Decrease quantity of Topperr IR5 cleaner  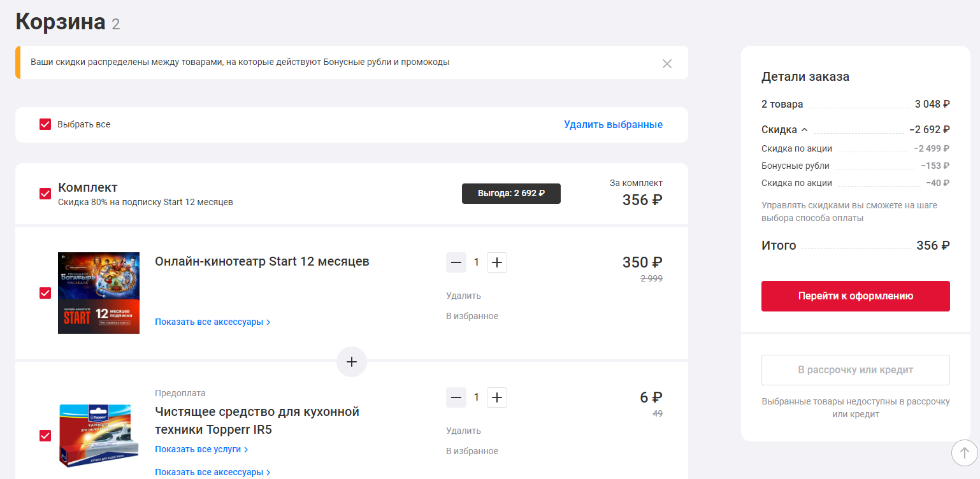point(456,397)
